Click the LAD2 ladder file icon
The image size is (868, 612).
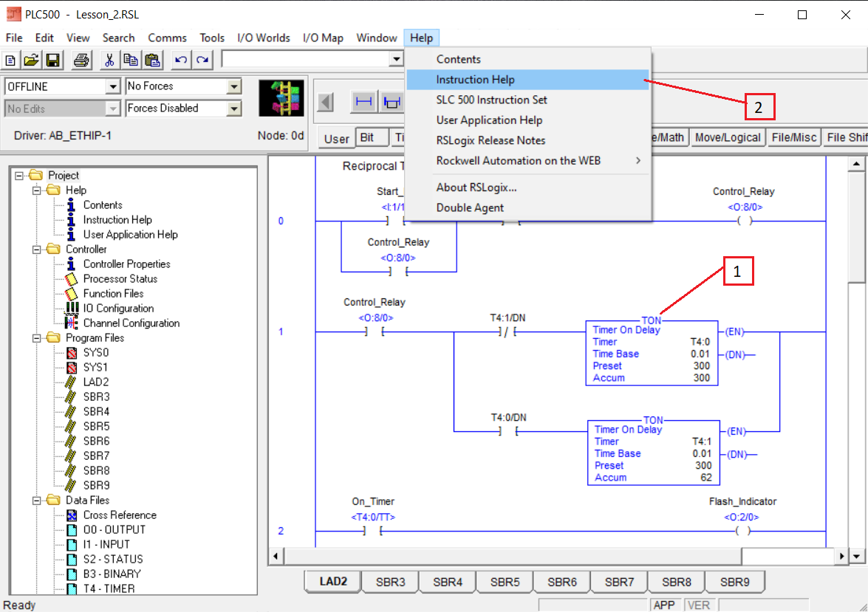[x=70, y=382]
